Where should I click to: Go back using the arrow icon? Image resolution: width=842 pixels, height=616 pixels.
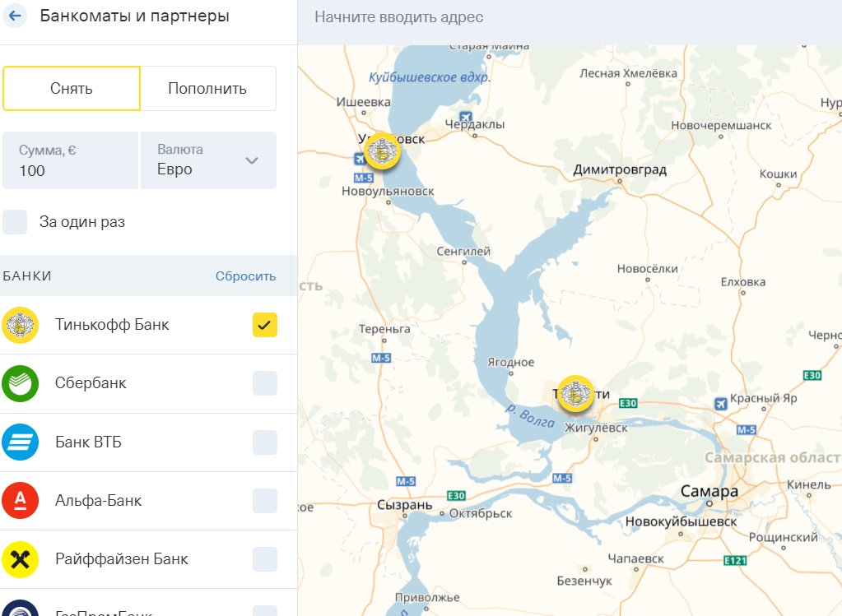15,16
